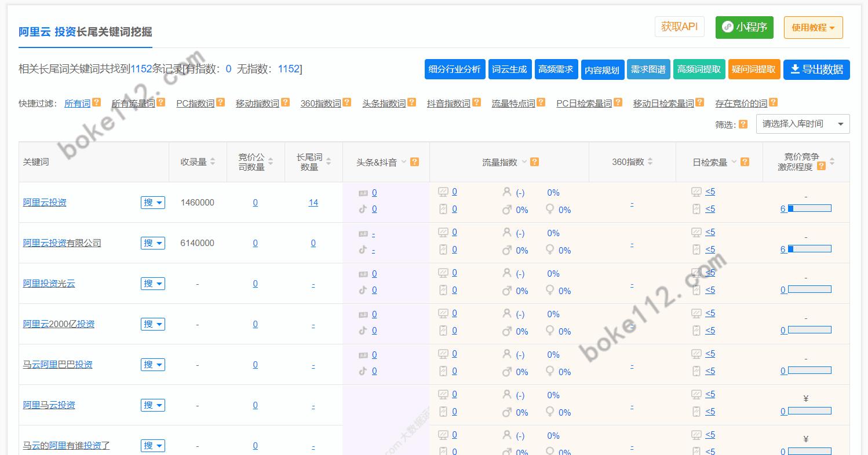Open help icon beside 头条&抖音 column header
868x455 pixels.
[x=415, y=162]
